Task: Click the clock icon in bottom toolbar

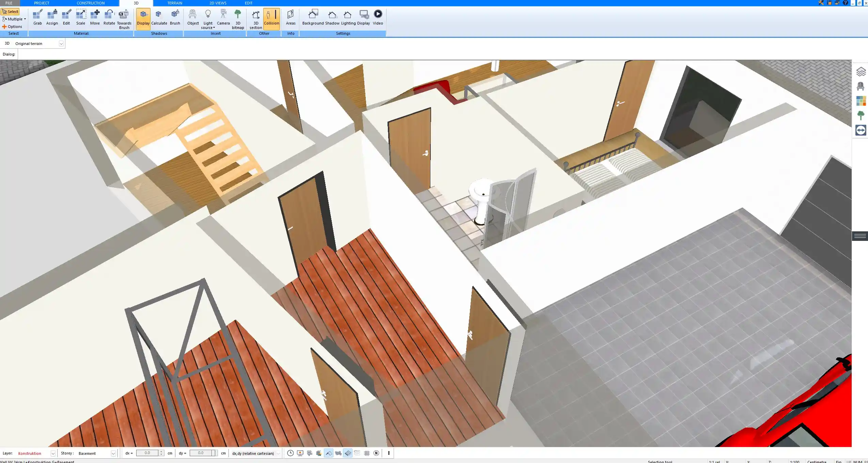Action: [290, 453]
